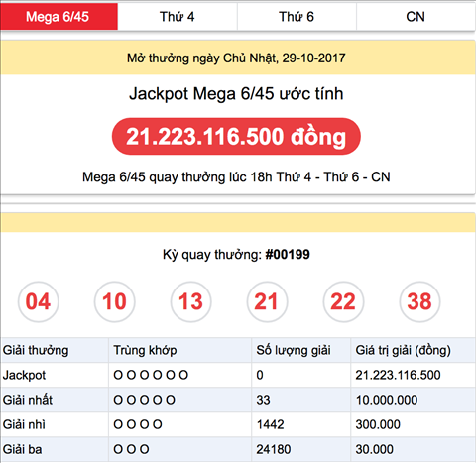Viewport: 476px width, 463px height.
Task: Click the Jackpot winner count 0
Action: (260, 375)
